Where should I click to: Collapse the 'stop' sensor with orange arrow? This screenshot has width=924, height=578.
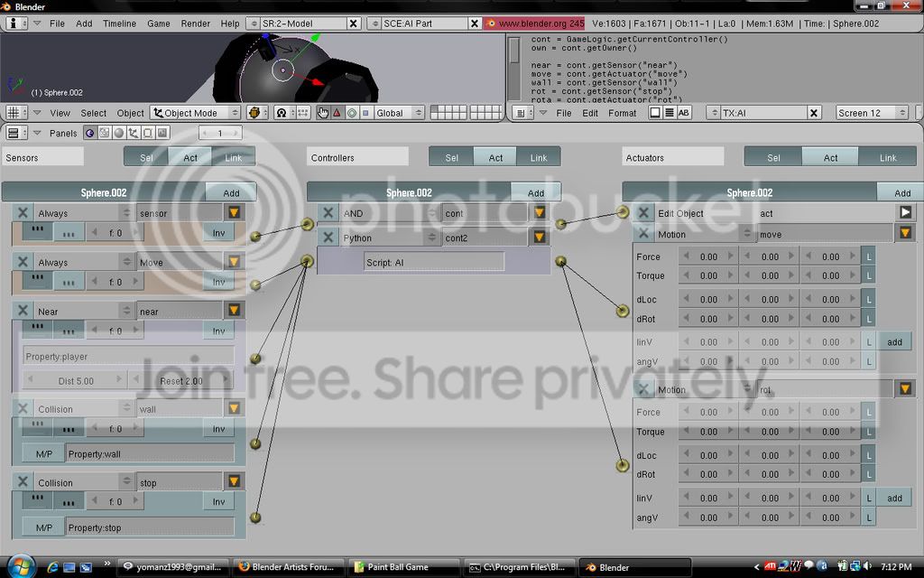coord(234,481)
